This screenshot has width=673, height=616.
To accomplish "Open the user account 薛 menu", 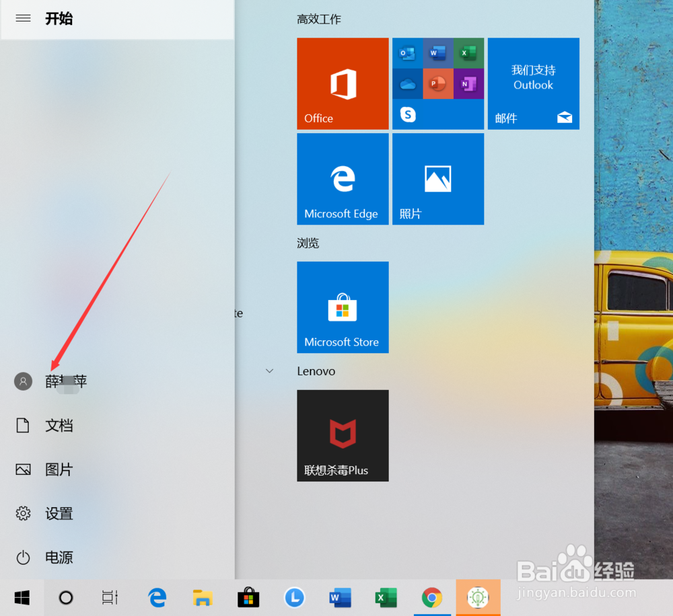I will [50, 381].
